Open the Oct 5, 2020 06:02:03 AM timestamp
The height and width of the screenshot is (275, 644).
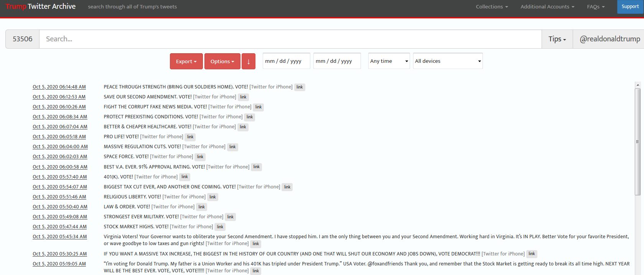(x=60, y=157)
